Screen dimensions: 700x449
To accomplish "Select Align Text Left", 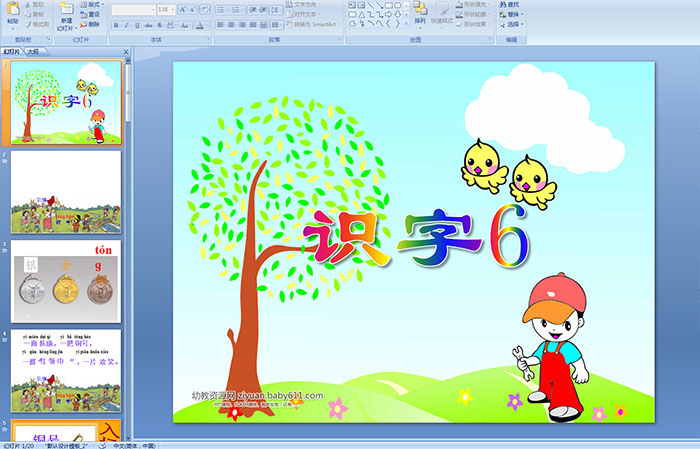I will pos(221,25).
